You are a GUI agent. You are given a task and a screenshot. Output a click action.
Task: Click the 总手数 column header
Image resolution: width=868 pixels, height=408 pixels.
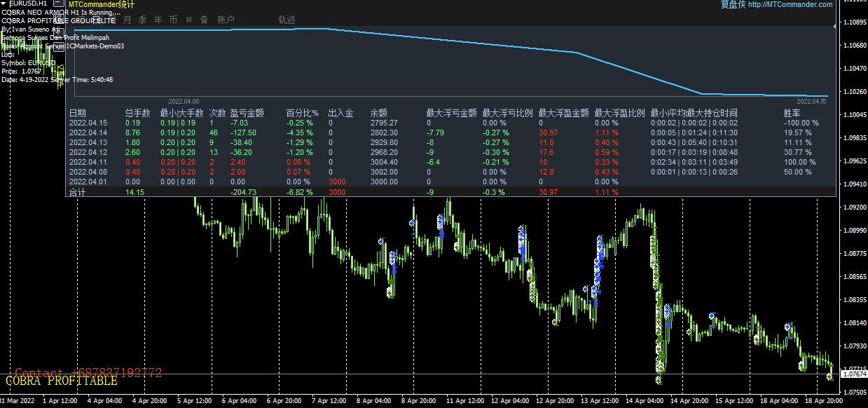point(138,113)
